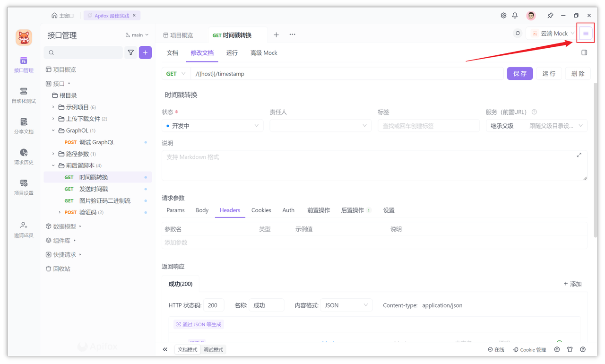Viewport: 605px width, 364px height.
Task: Click the Apifox fox logo
Action: point(24,38)
